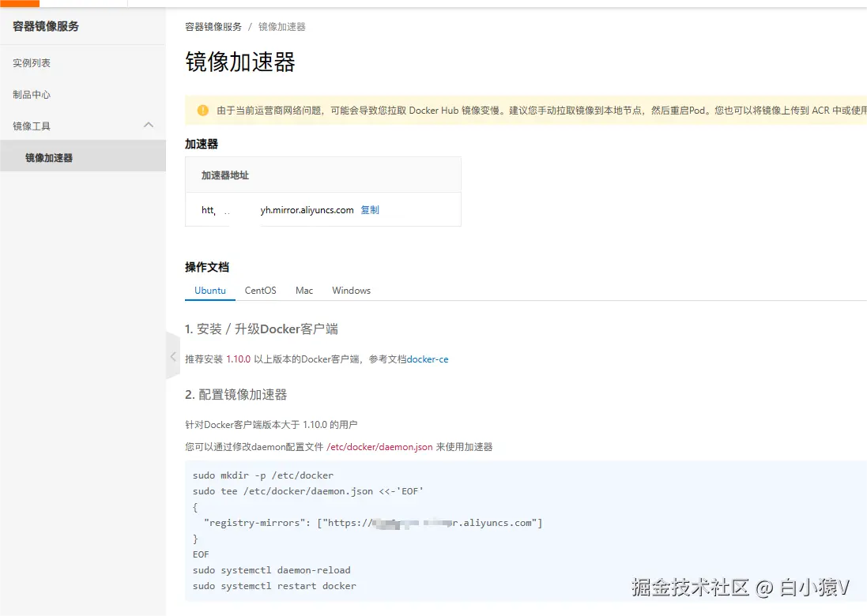The width and height of the screenshot is (867, 616).
Task: Switch to the CentOS documentation tab
Action: (x=260, y=290)
